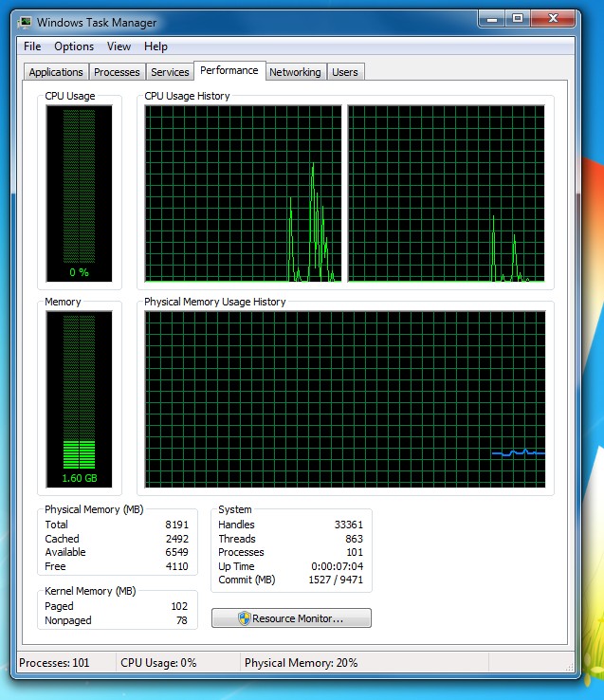Click the left CPU Usage History graph
This screenshot has height=700, width=604.
242,193
